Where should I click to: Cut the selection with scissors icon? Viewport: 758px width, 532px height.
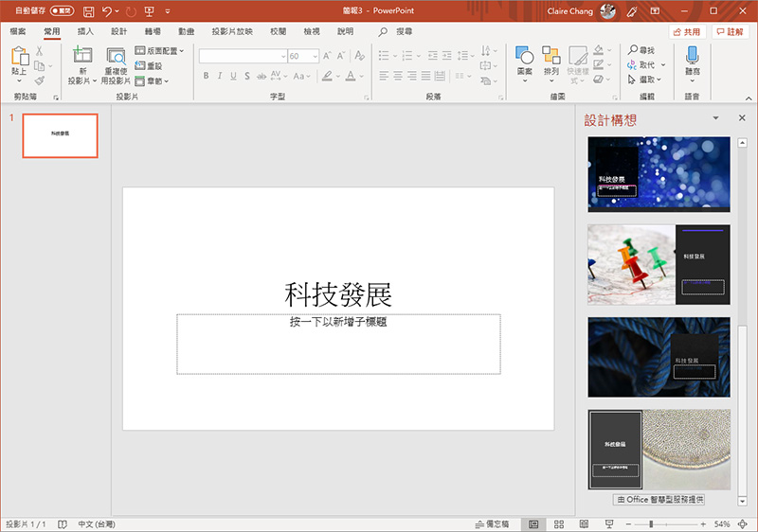coord(39,51)
